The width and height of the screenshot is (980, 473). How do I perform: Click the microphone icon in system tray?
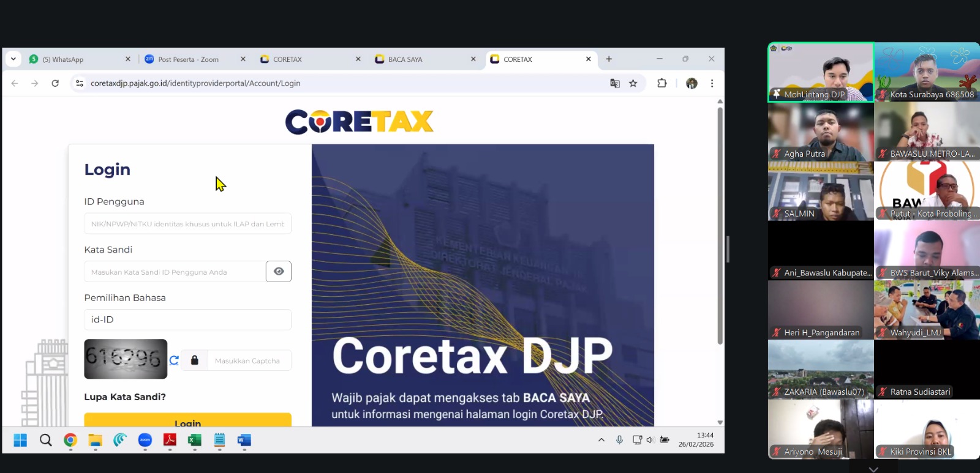[620, 440]
